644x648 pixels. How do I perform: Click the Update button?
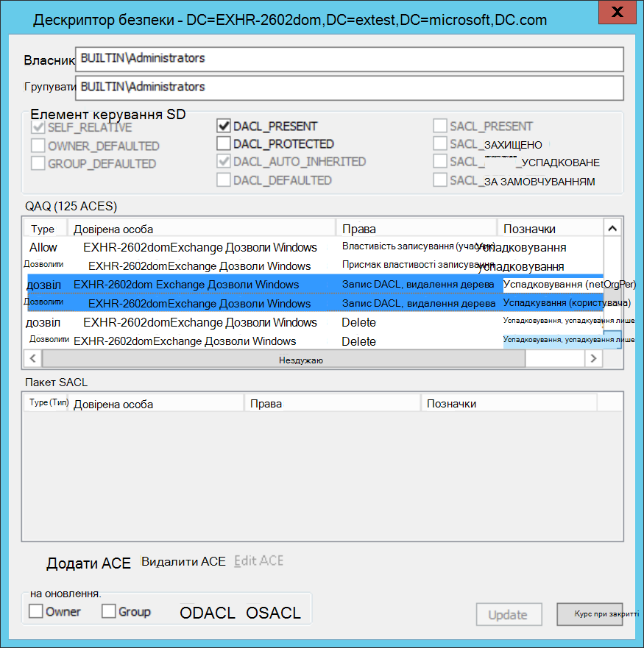click(x=509, y=614)
